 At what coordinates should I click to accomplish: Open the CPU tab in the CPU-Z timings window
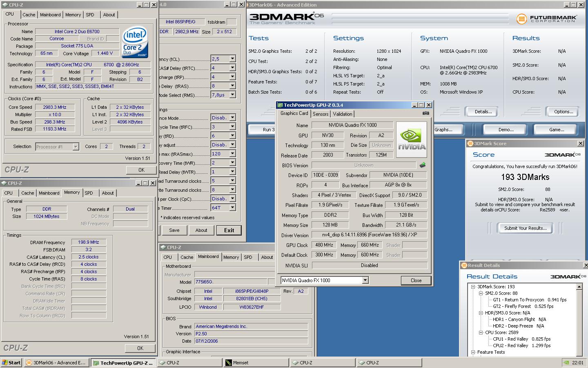click(x=8, y=193)
